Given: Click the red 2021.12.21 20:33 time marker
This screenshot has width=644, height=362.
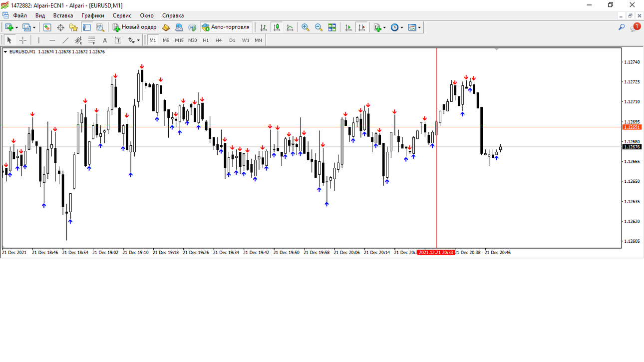Looking at the screenshot, I should point(436,253).
